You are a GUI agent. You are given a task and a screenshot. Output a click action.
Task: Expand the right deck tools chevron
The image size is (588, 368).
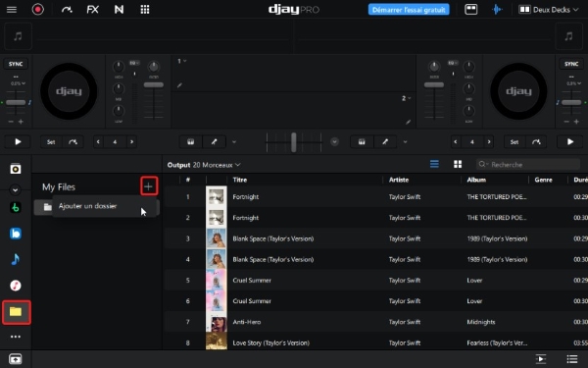tap(405, 142)
